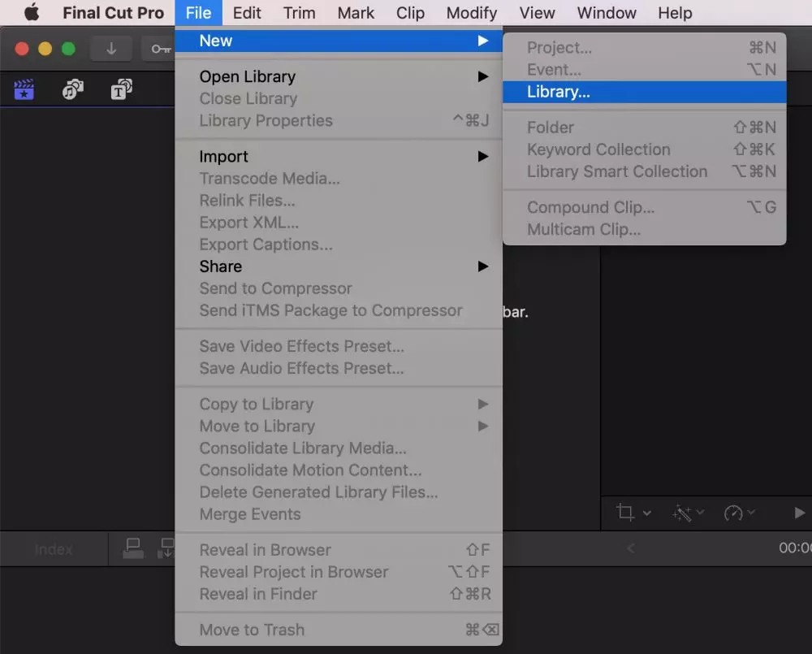This screenshot has height=654, width=812.
Task: Click the connect clip to storyline icon
Action: coord(133,548)
